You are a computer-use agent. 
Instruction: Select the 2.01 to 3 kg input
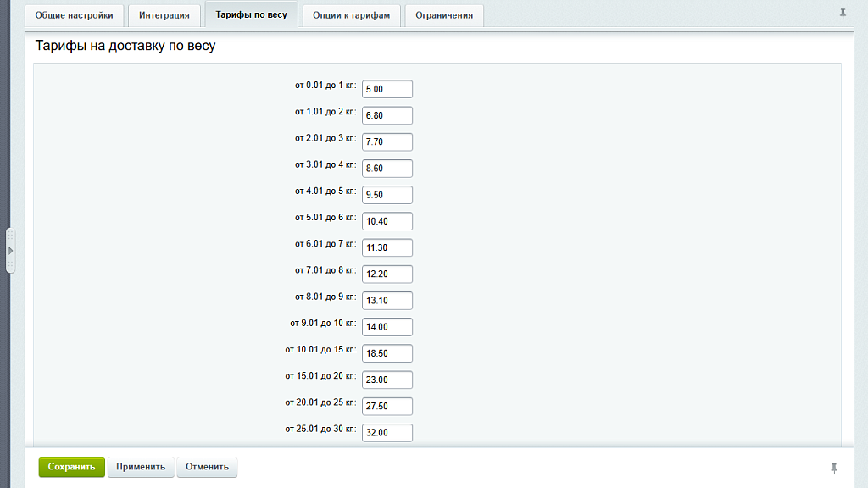coord(387,141)
